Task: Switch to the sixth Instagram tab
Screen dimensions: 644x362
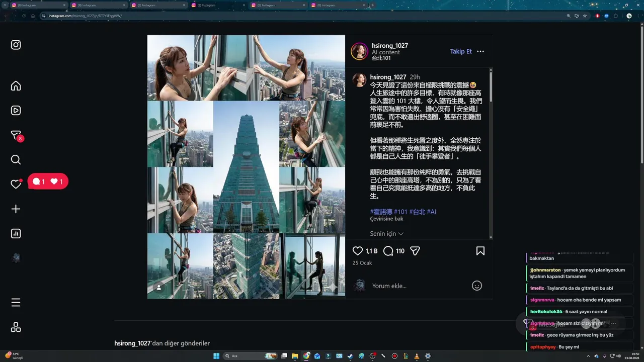Action: (x=338, y=5)
